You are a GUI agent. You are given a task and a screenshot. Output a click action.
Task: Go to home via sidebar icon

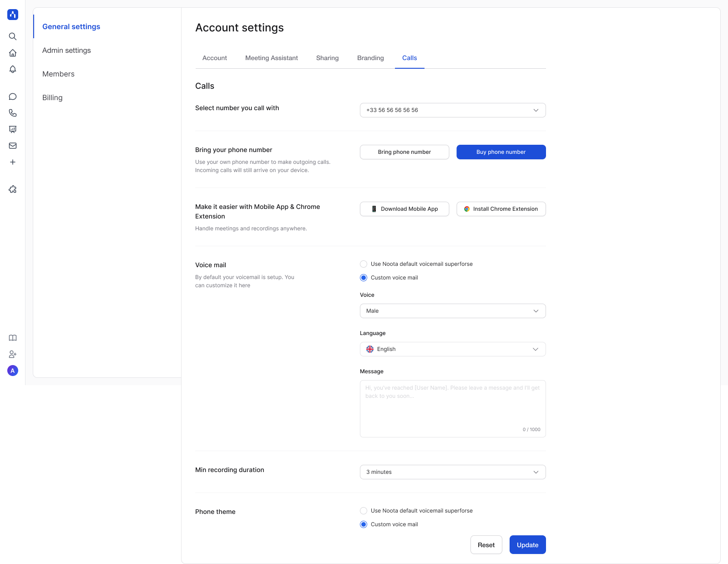click(13, 53)
